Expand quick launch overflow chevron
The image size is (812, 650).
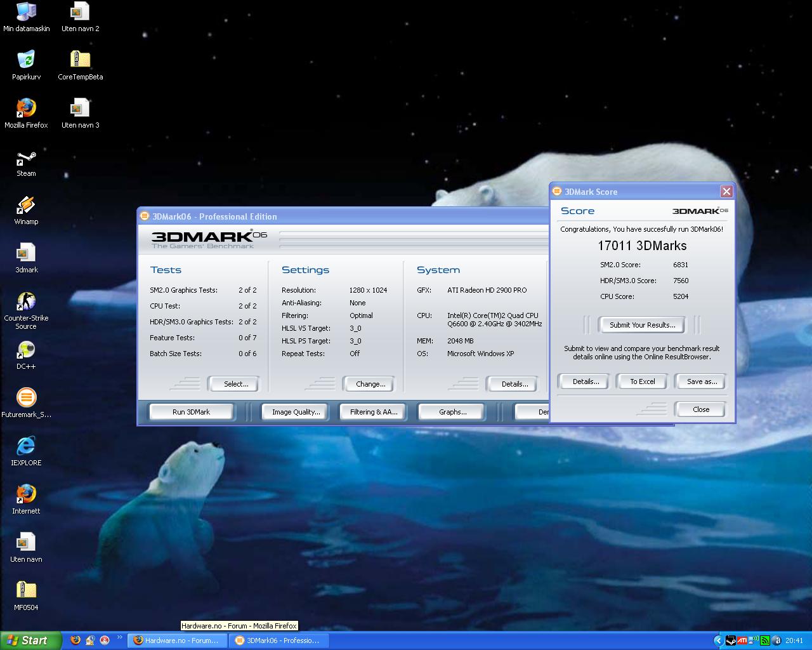(x=120, y=638)
